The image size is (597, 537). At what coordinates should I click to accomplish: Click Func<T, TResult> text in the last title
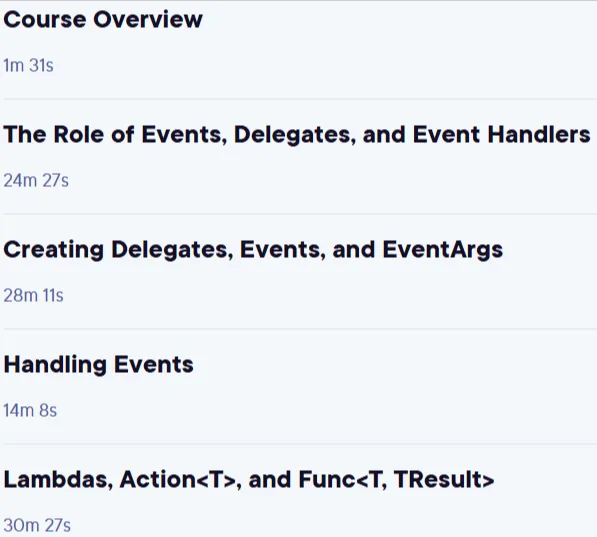click(396, 479)
